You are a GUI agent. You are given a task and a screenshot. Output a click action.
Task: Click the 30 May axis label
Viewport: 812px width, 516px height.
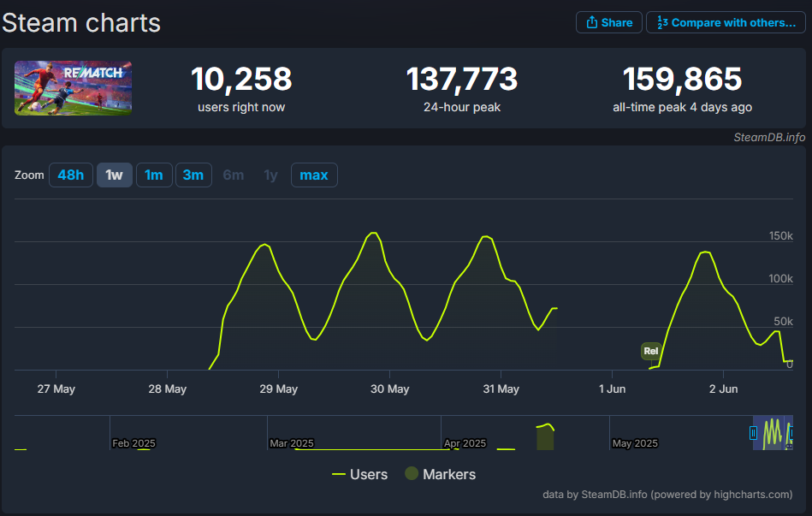click(x=390, y=389)
